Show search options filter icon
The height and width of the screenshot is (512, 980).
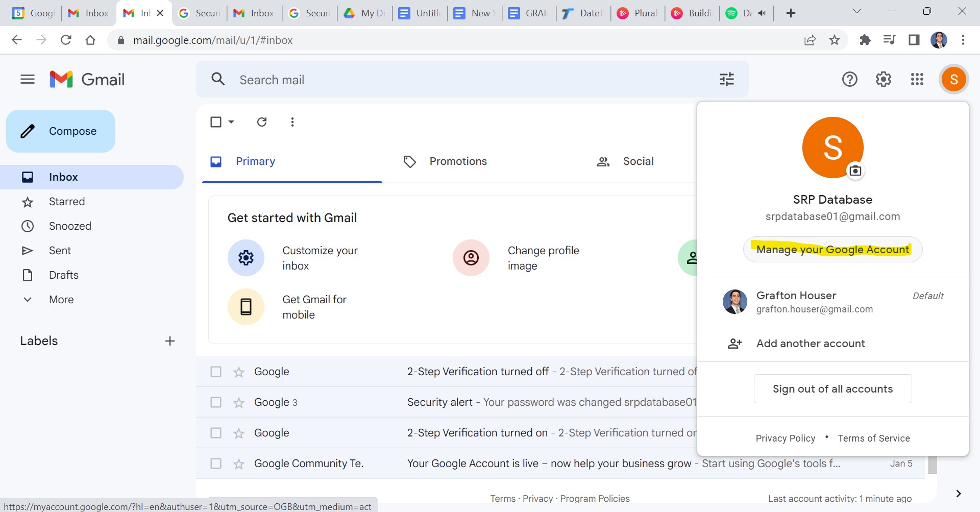(x=726, y=79)
